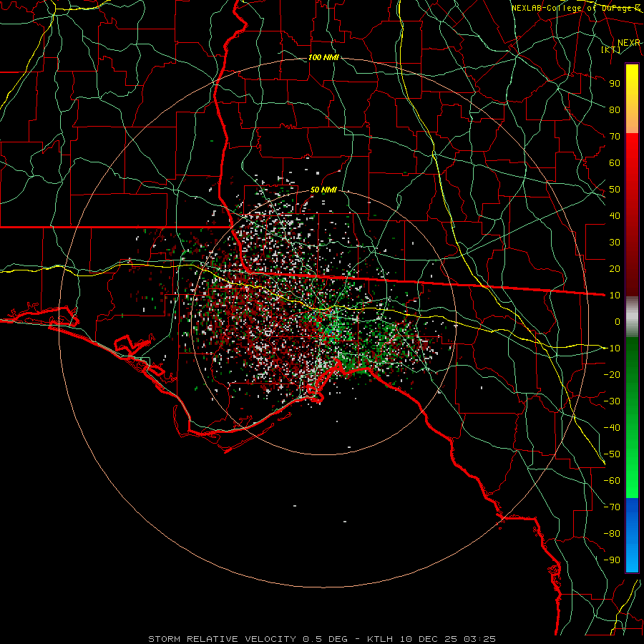The height and width of the screenshot is (644, 644).
Task: Click the -80 value on velocity scale
Action: click(x=612, y=534)
